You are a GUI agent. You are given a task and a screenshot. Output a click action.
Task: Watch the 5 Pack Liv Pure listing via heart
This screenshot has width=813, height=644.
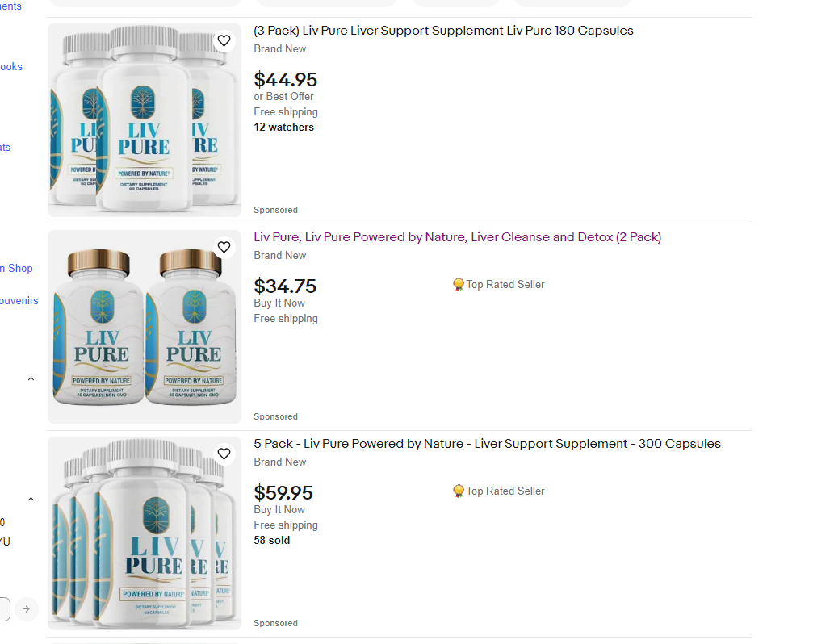point(224,454)
